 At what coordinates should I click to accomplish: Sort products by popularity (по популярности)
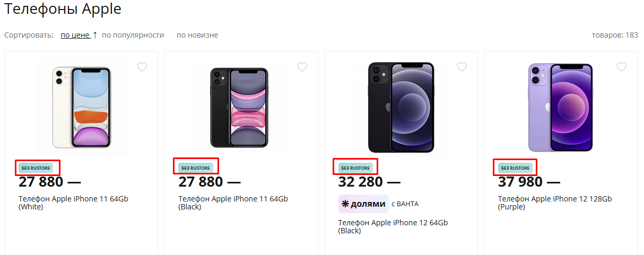click(x=133, y=36)
